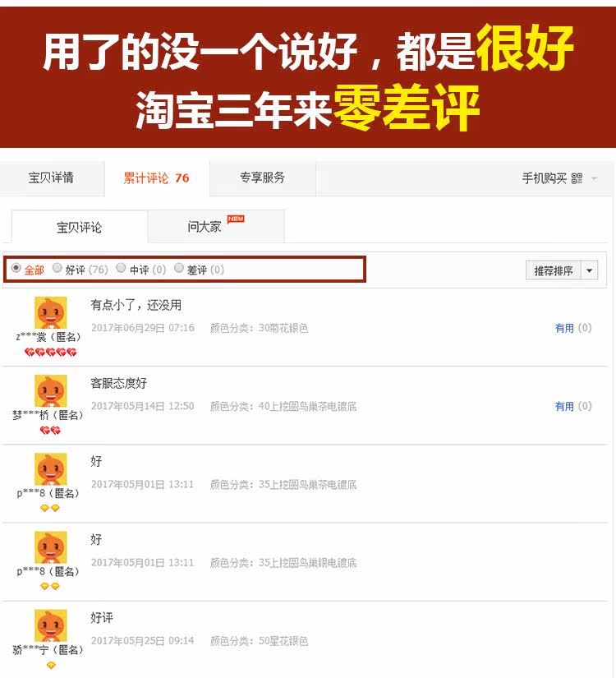Click red heart rating icons under z***棠
The width and height of the screenshot is (616, 678).
(51, 353)
